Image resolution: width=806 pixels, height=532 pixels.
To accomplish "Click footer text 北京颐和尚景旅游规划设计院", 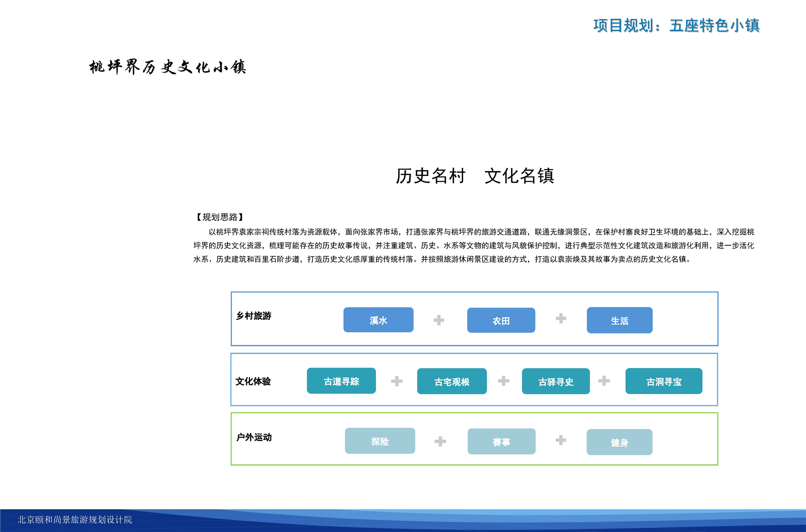I will (x=75, y=520).
